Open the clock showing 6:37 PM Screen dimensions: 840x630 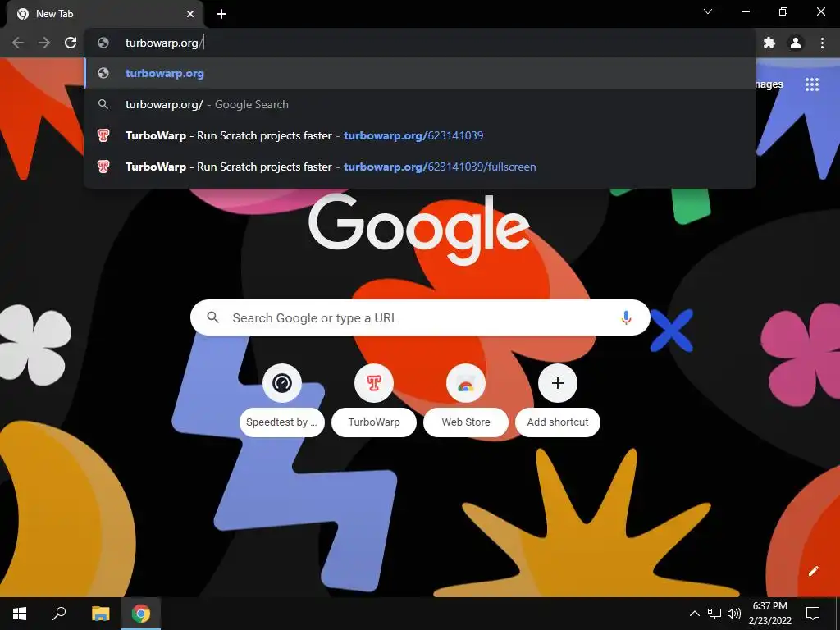point(769,614)
